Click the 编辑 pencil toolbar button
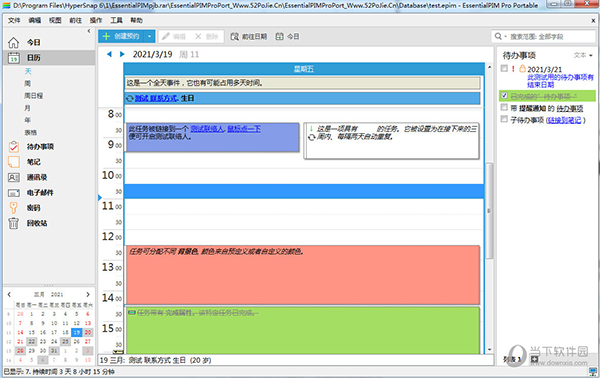Viewport: 600px width, 378px height. click(174, 36)
